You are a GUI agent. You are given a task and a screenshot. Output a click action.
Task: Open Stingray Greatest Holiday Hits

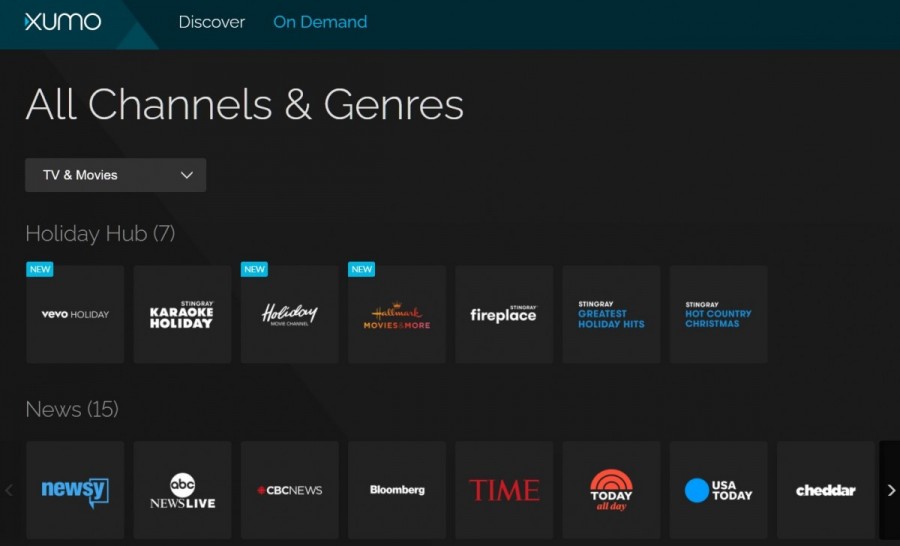point(611,314)
